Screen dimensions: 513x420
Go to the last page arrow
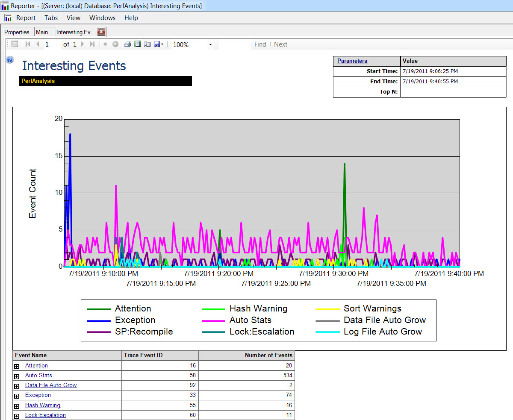coord(92,44)
